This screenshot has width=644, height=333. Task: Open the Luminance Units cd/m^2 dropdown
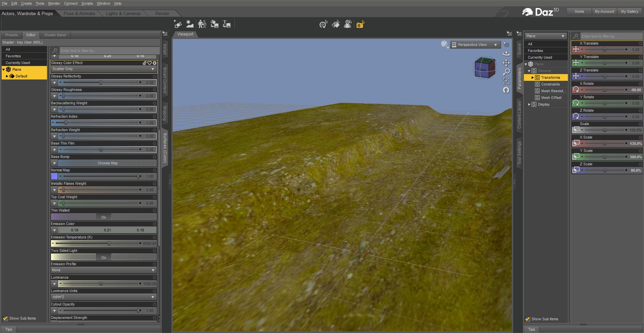coord(103,297)
